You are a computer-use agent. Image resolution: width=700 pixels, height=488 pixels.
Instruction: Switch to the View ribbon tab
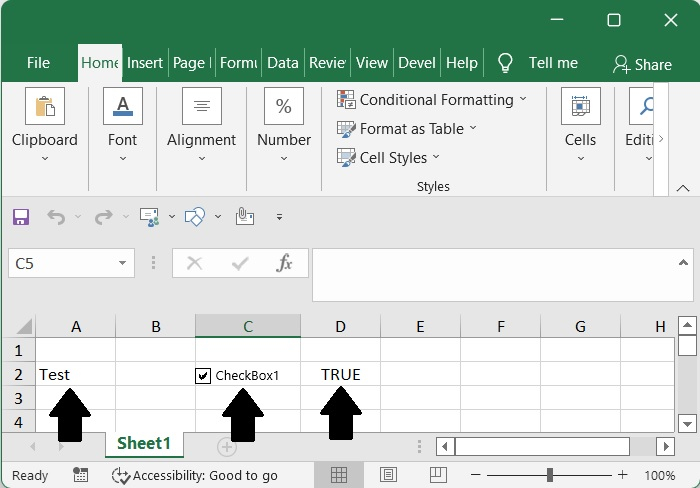(371, 63)
